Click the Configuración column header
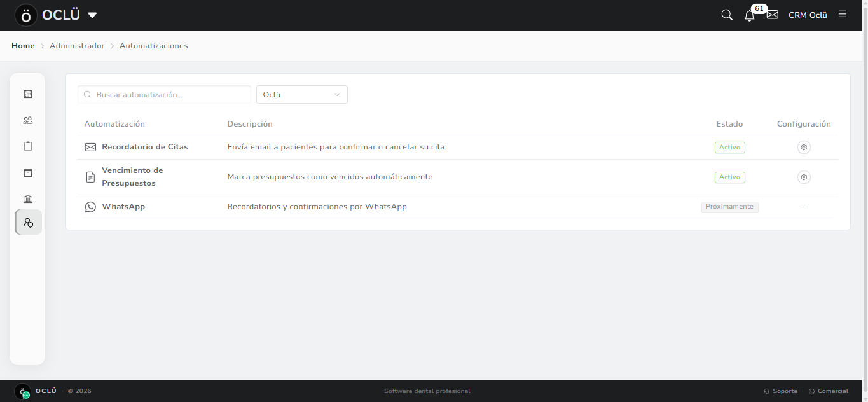868x402 pixels. 804,124
